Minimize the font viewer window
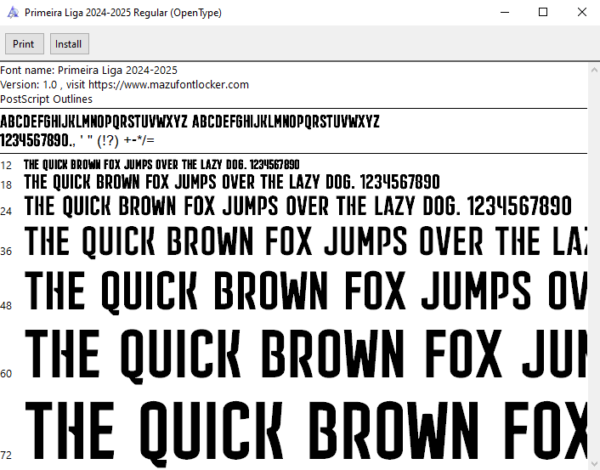Screen dimensions: 600x470 coord(505,12)
